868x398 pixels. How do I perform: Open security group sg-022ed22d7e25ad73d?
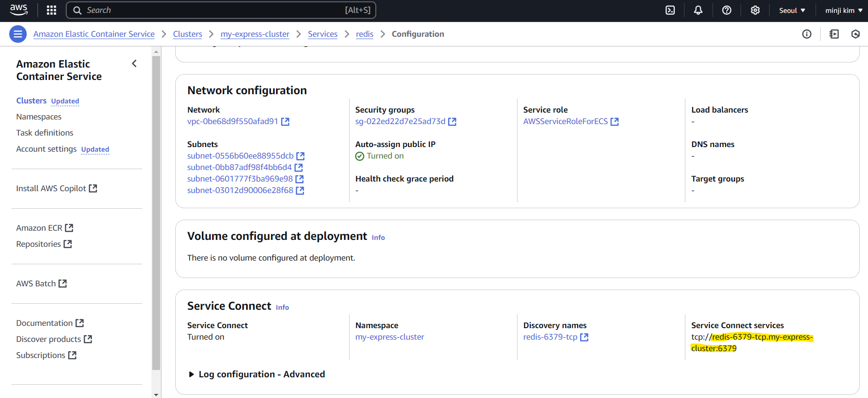tap(400, 121)
